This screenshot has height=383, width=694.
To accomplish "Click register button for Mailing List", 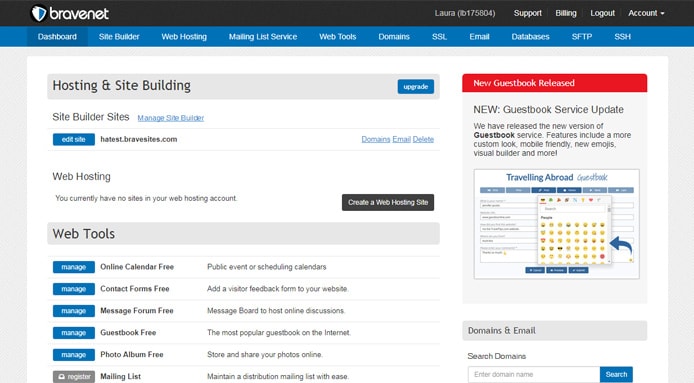I will 73,377.
